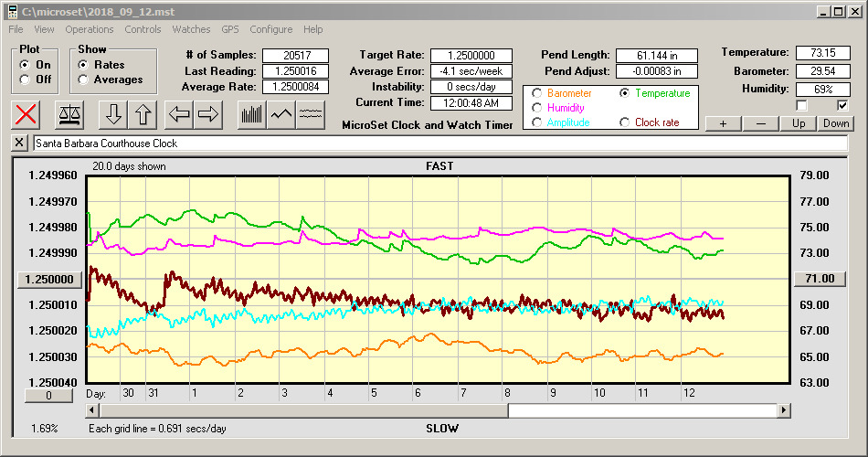Image resolution: width=868 pixels, height=457 pixels.
Task: Click the Last Reading field
Action: [x=296, y=71]
